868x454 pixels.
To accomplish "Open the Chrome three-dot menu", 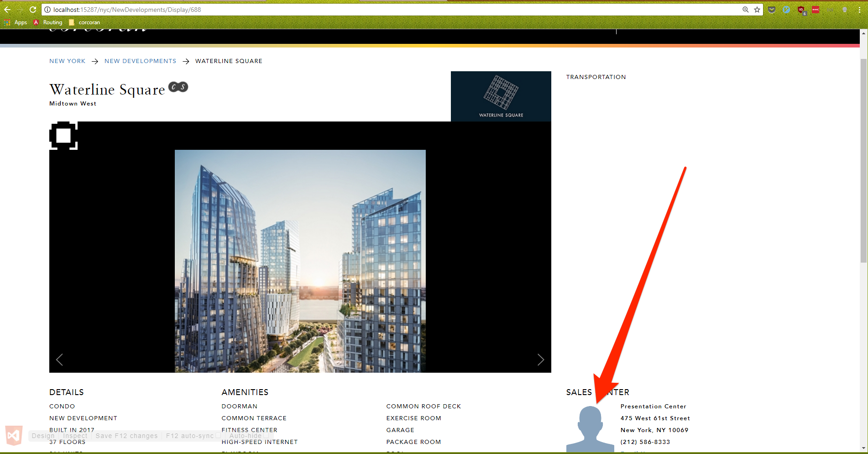I will [x=859, y=10].
